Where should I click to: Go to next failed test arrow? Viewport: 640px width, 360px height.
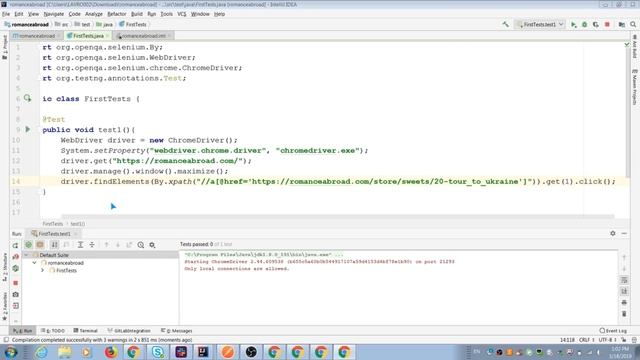pos(118,245)
